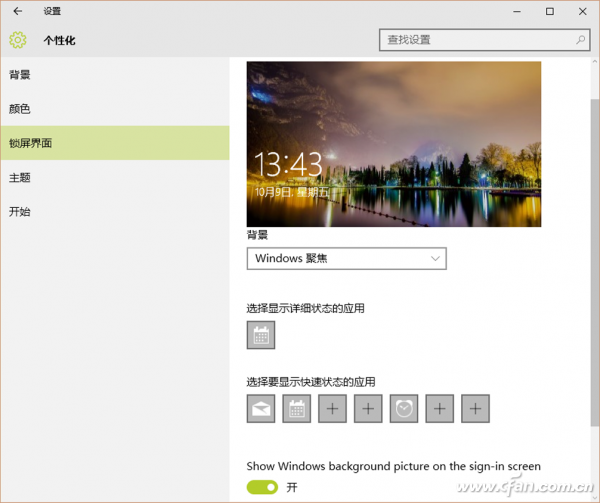This screenshot has height=503, width=600.
Task: Add app in third quick status slot
Action: pyautogui.click(x=333, y=409)
